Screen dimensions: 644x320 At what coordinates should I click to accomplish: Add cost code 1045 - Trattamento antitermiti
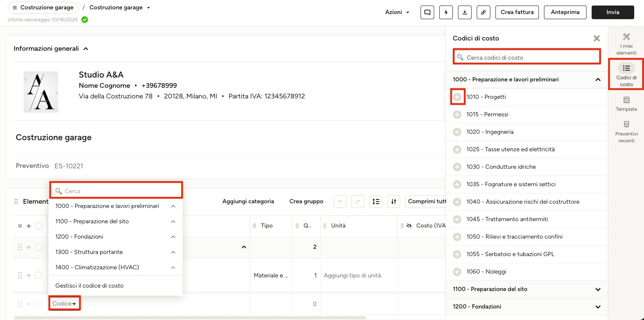point(457,219)
